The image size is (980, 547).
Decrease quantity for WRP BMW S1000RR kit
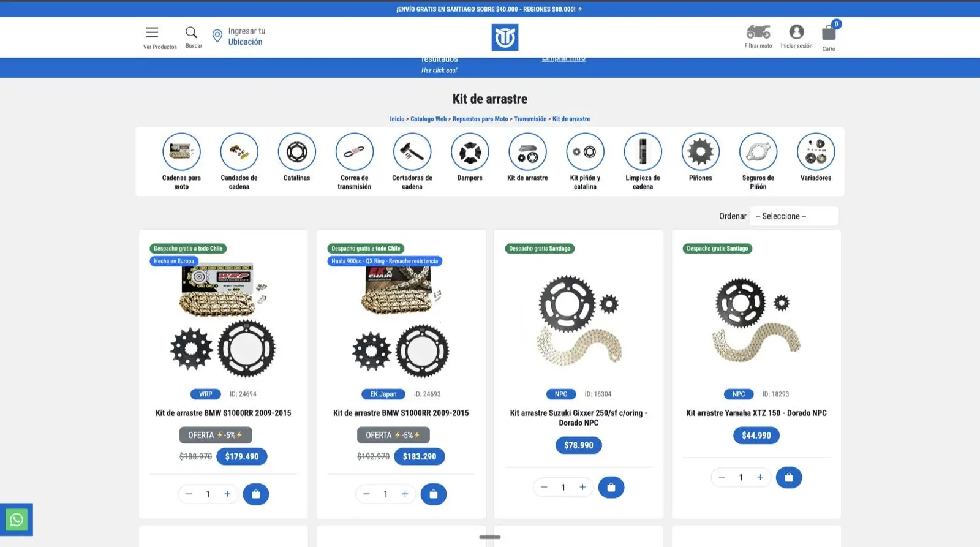coord(189,494)
